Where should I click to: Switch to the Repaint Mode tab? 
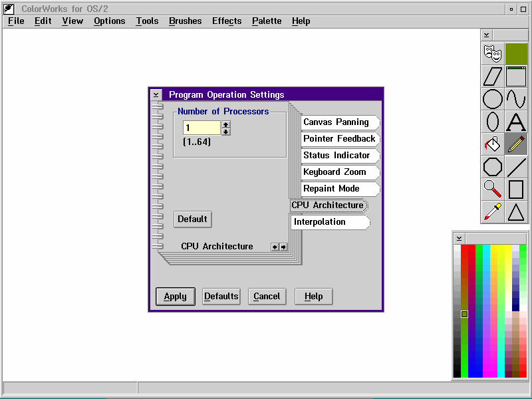click(x=340, y=189)
